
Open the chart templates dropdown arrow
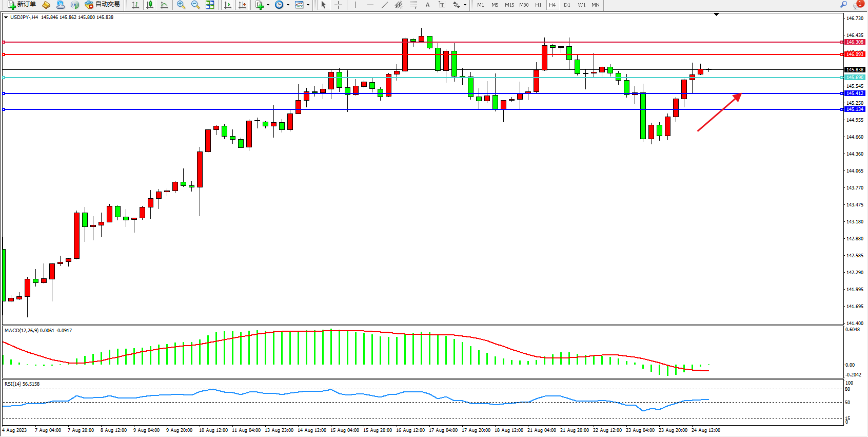[308, 5]
